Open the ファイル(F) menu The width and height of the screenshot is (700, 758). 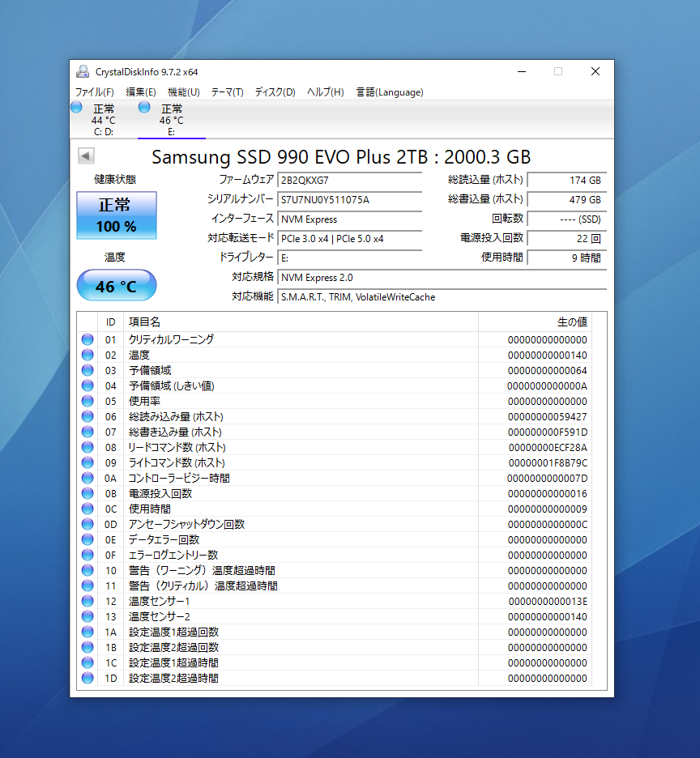[94, 92]
